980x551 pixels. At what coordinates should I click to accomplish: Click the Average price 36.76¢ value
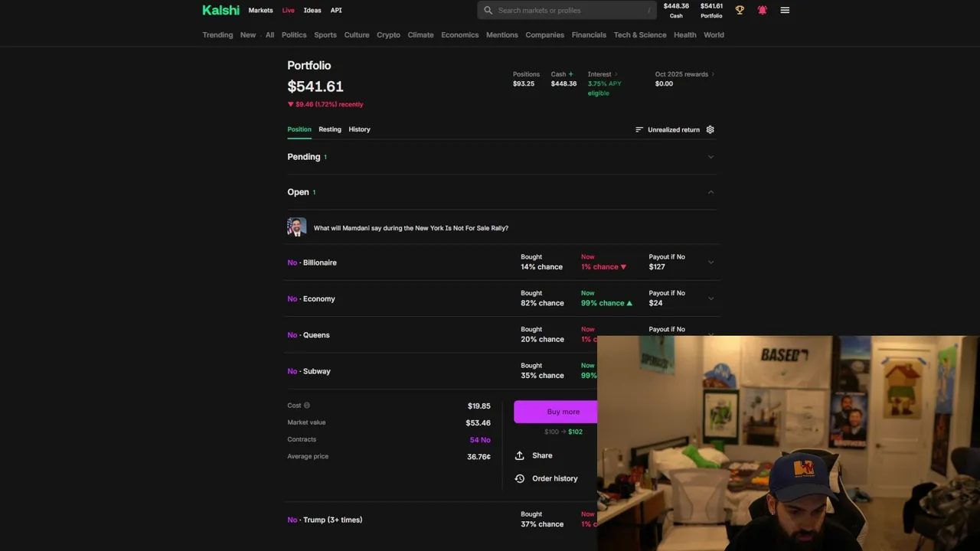point(479,457)
